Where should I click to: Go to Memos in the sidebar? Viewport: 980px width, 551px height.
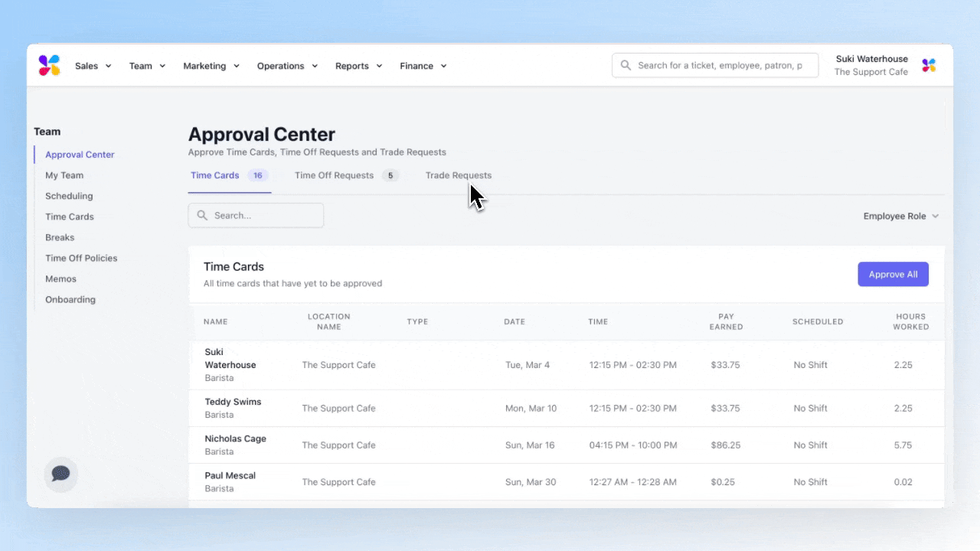pyautogui.click(x=61, y=279)
